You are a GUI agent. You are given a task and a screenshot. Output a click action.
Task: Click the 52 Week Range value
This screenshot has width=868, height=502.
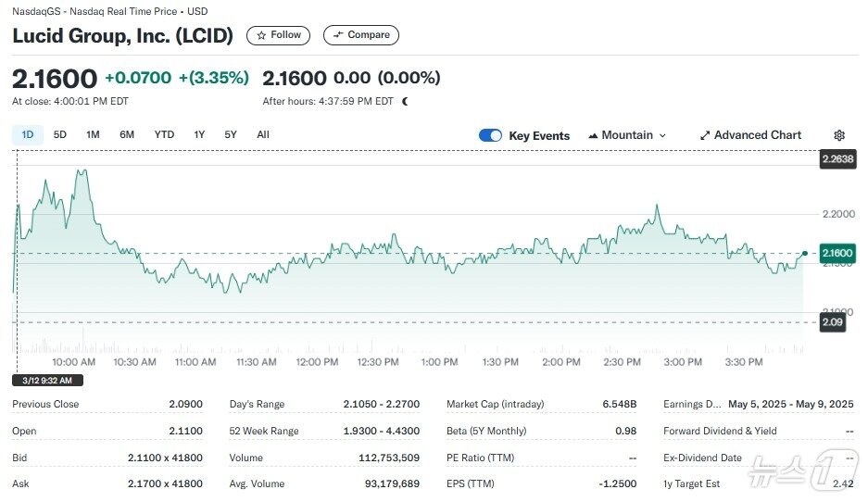point(382,431)
